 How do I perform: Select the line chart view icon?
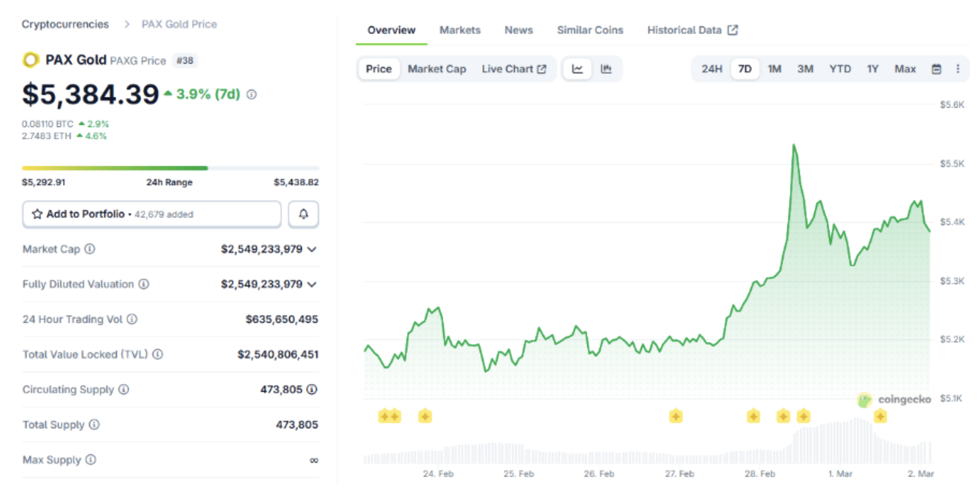click(577, 69)
